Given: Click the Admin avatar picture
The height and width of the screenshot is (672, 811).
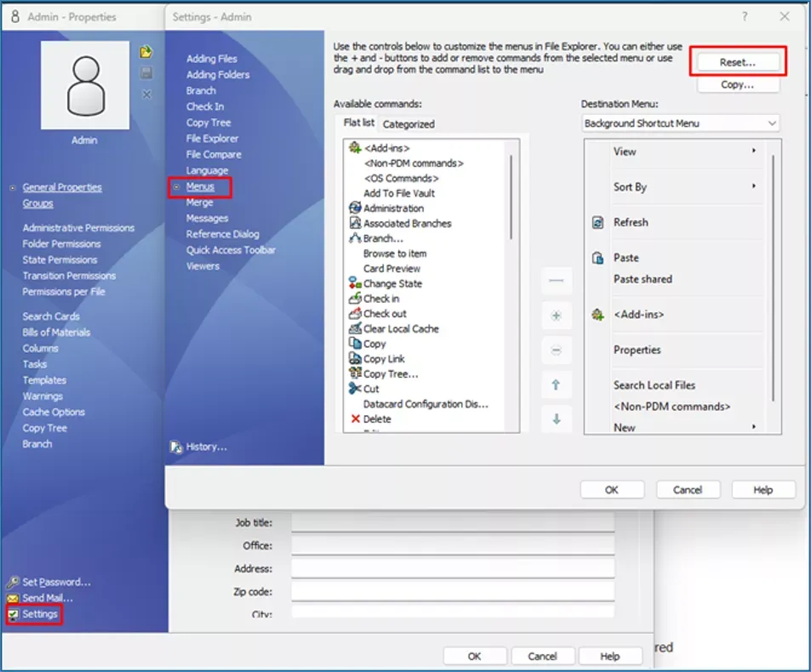Looking at the screenshot, I should pos(85,85).
